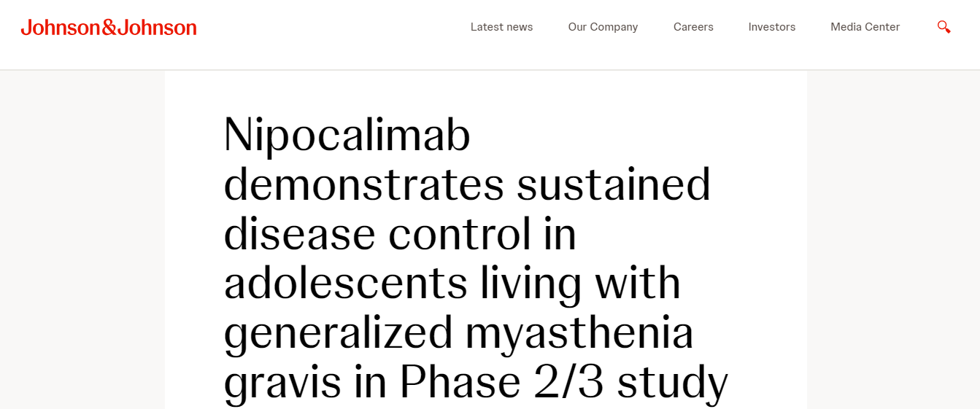This screenshot has width=980, height=409.
Task: Open the Media Center link
Action: click(865, 27)
